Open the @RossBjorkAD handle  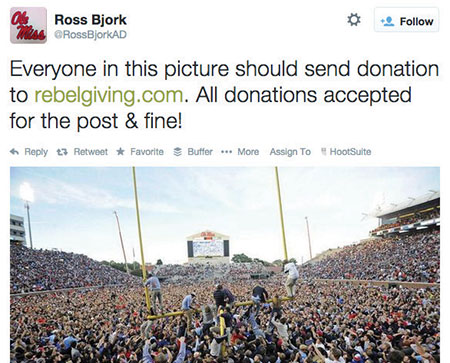point(90,35)
